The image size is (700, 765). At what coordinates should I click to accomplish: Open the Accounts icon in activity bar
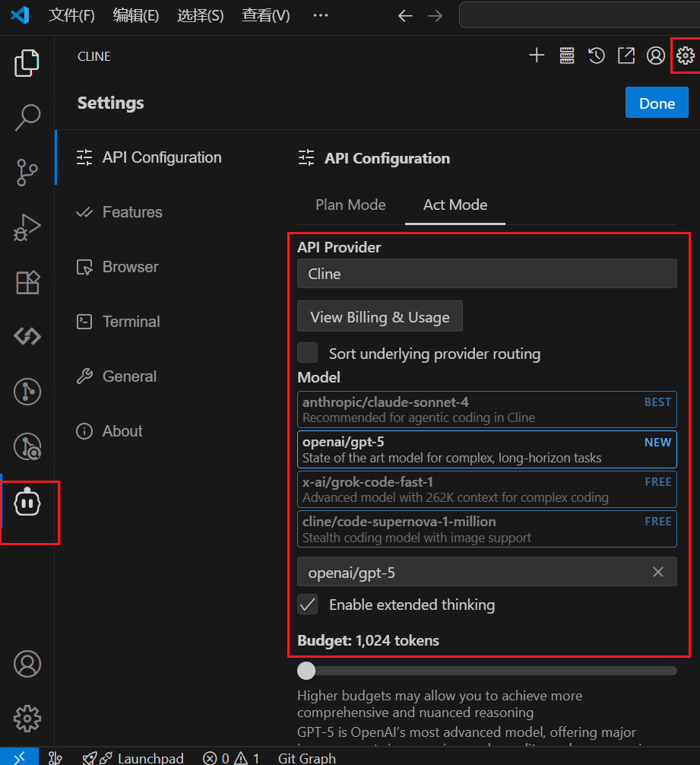click(x=27, y=664)
